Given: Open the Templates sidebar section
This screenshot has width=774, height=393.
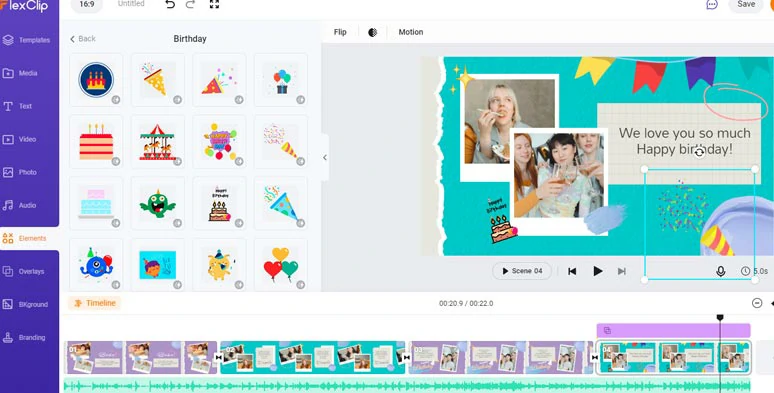Looking at the screenshot, I should (x=27, y=40).
